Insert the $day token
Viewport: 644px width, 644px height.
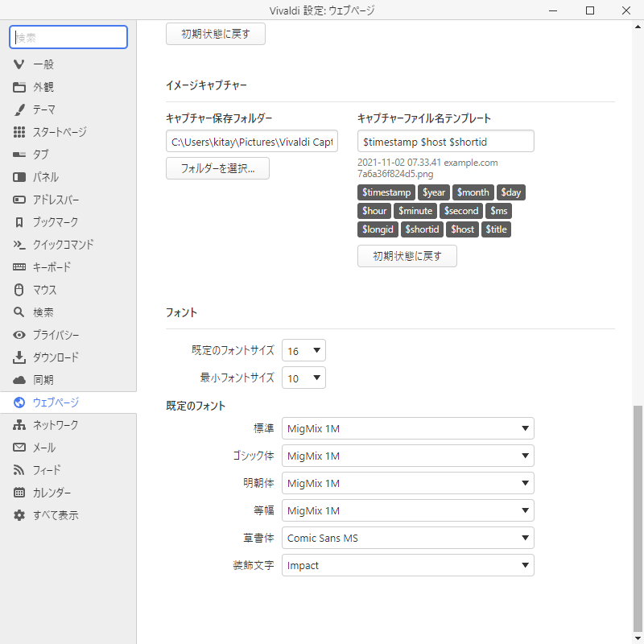click(510, 192)
